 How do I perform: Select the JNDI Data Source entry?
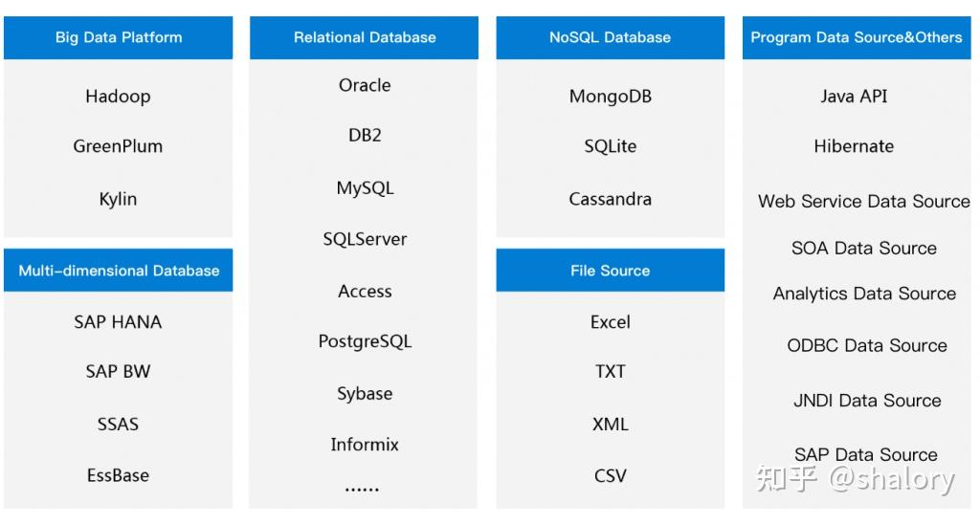click(x=867, y=401)
